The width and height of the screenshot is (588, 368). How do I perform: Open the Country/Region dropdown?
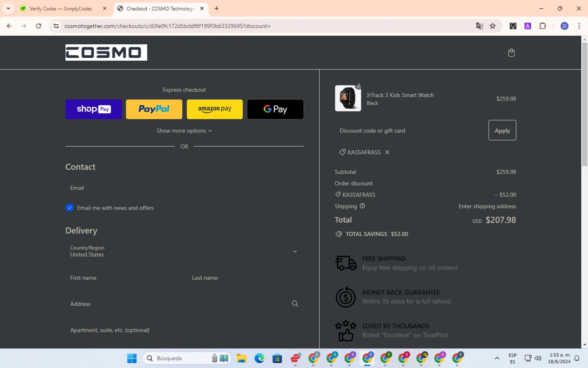coord(184,251)
